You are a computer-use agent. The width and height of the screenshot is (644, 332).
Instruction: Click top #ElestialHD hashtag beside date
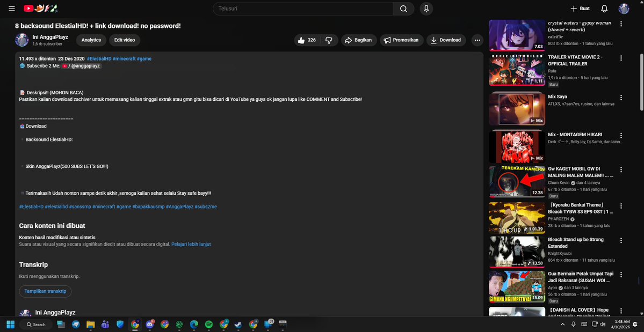point(99,59)
